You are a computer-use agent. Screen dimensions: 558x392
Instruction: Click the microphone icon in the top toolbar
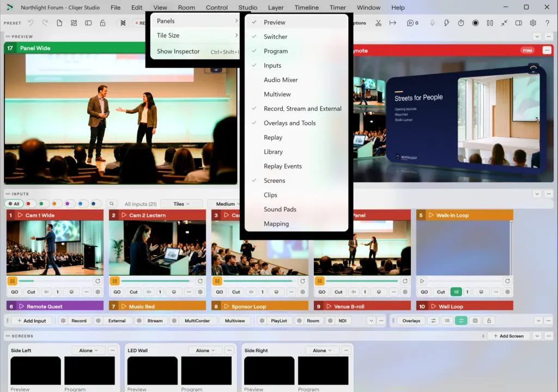tap(432, 23)
